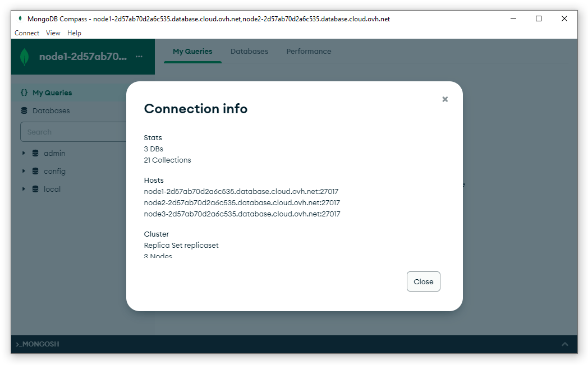
Task: Click the Databases stack icon in sidebar
Action: (x=24, y=110)
